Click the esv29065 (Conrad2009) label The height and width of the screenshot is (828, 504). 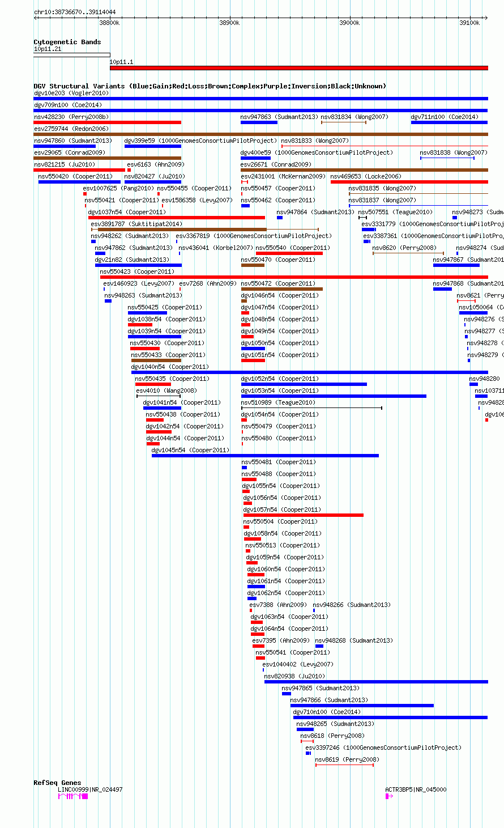pos(70,152)
